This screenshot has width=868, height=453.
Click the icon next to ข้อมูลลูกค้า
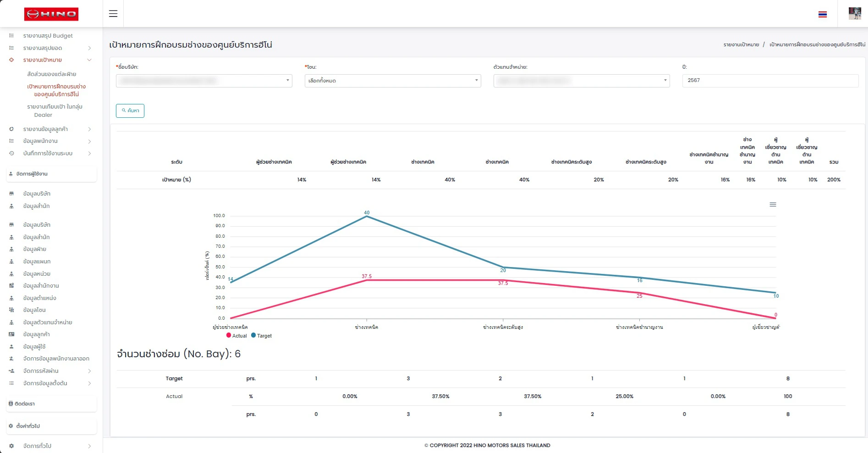click(x=11, y=334)
